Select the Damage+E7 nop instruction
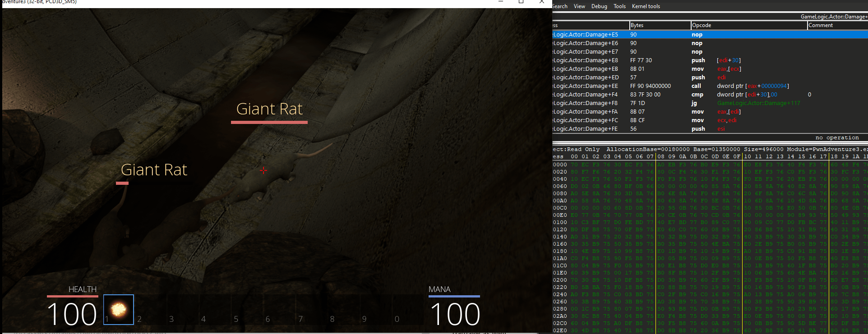 coord(710,52)
